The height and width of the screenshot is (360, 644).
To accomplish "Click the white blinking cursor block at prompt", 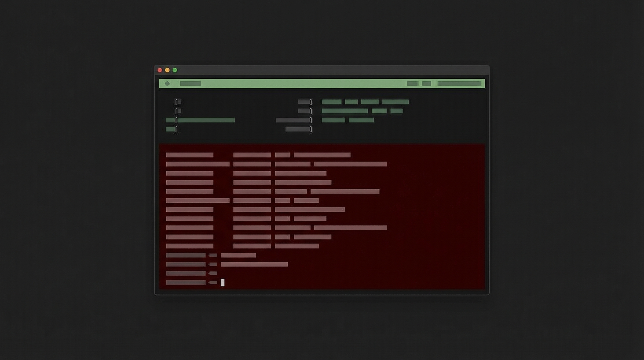I will 223,282.
